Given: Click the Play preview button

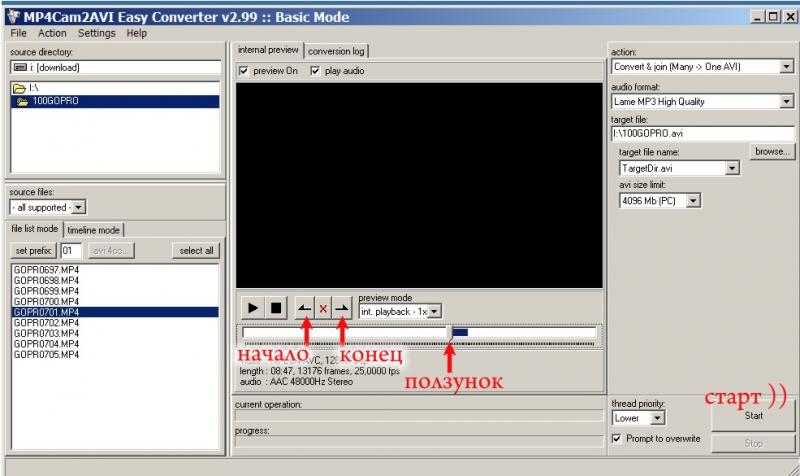Looking at the screenshot, I should tap(253, 308).
